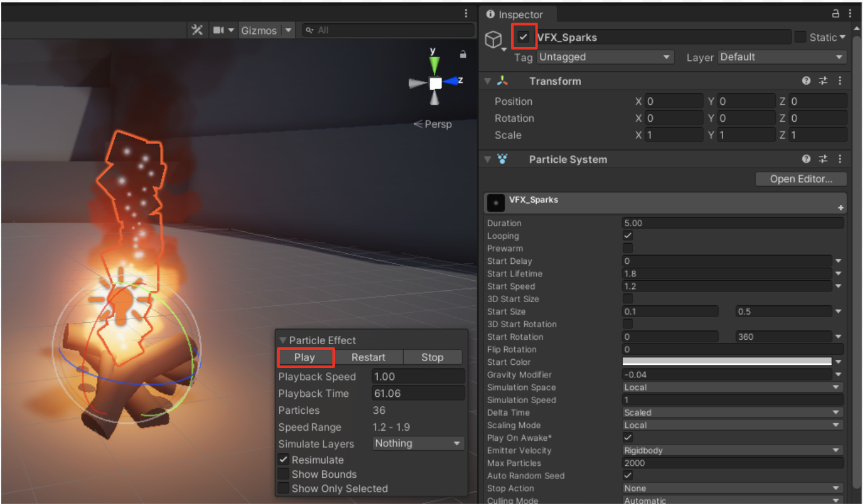The image size is (863, 504).
Task: Click the Duration input field
Action: click(732, 223)
